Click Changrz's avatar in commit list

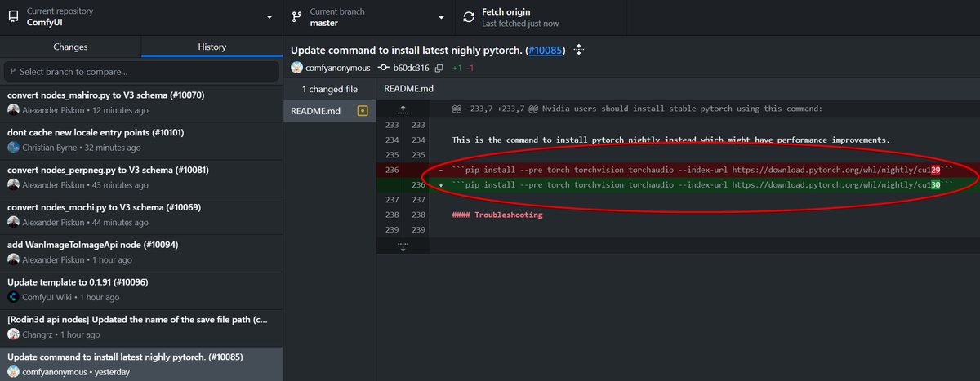13,334
